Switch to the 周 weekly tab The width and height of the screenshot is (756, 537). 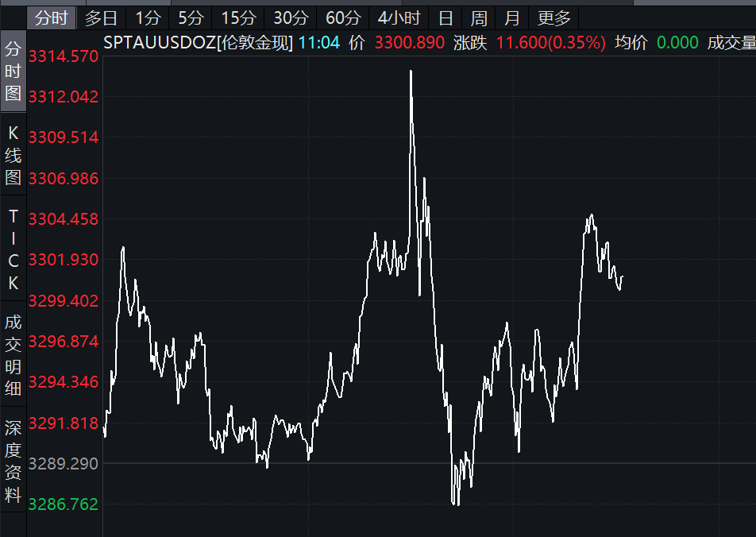point(479,18)
